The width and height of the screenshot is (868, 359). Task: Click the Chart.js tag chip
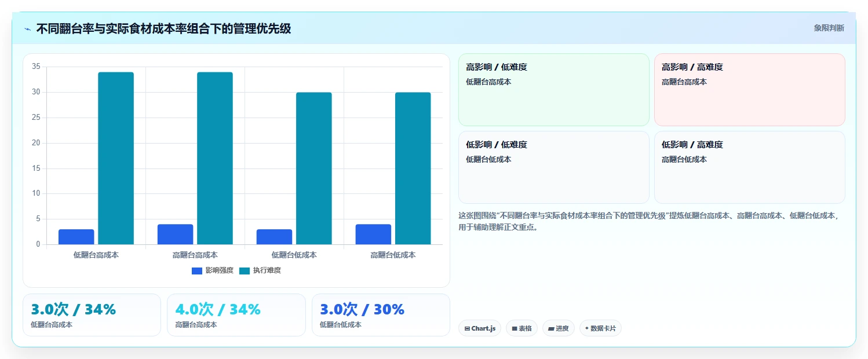[x=480, y=328]
